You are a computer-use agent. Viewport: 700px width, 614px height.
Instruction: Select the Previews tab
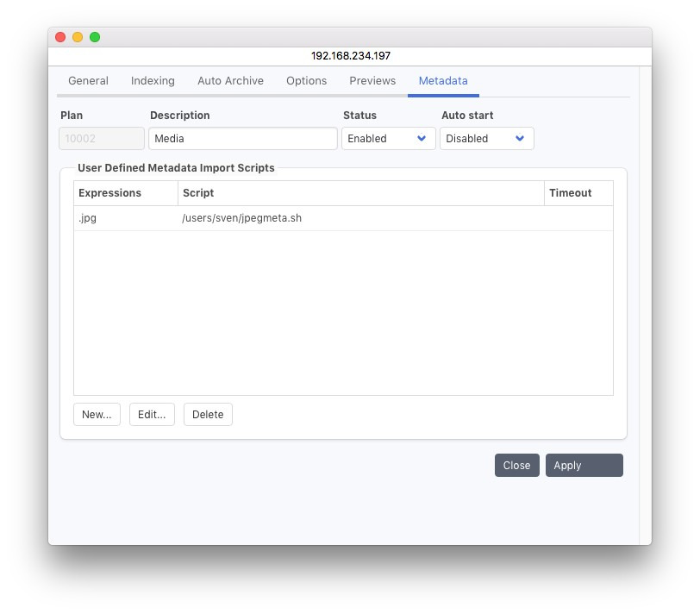tap(372, 81)
